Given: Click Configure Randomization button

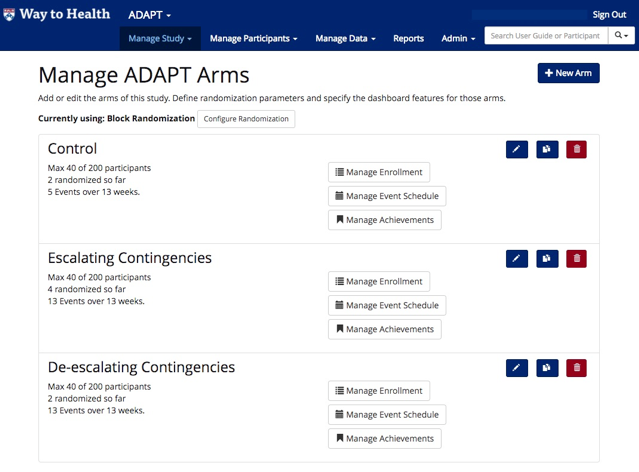Looking at the screenshot, I should click(x=246, y=119).
